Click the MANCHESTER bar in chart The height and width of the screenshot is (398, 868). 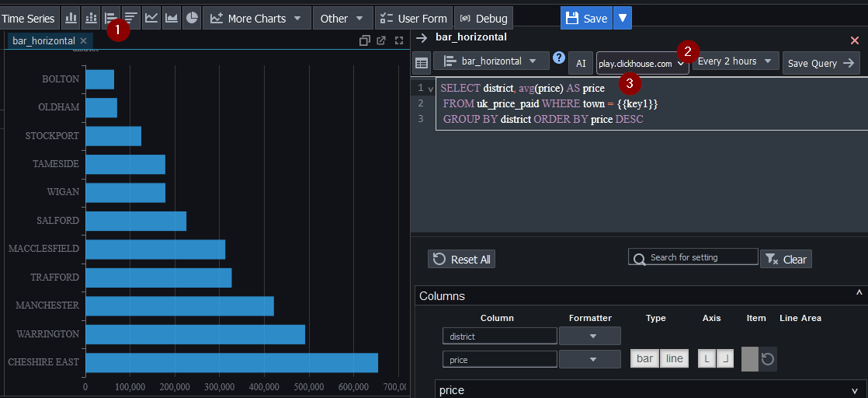click(x=180, y=306)
